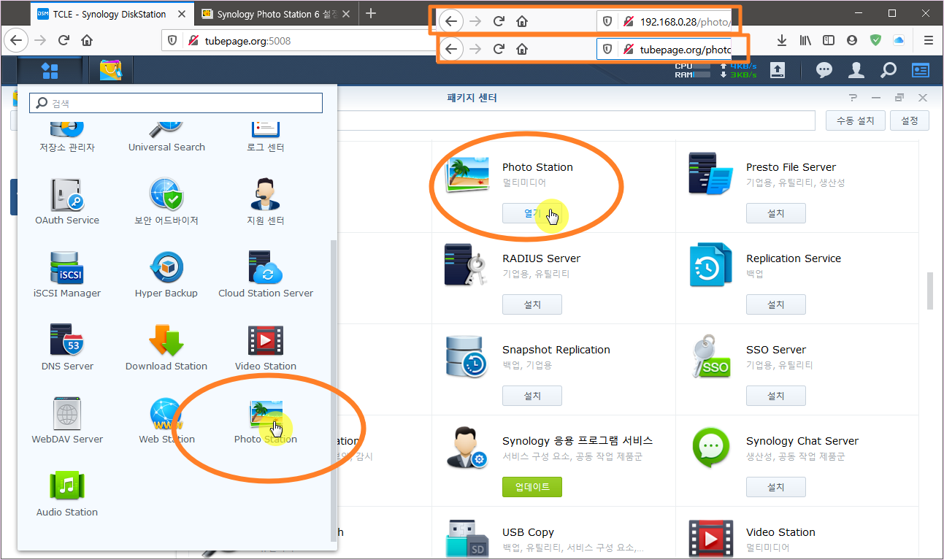Switch to TCLE - Synology DiskStation tab
The height and width of the screenshot is (560, 944).
point(110,14)
